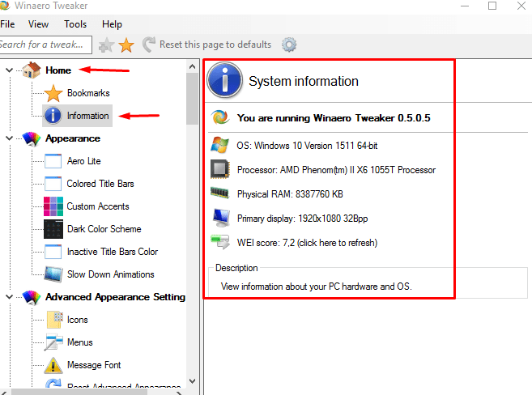Click the Advanced Appearance Settings color fan icon
This screenshot has width=532, height=395.
pyautogui.click(x=32, y=297)
